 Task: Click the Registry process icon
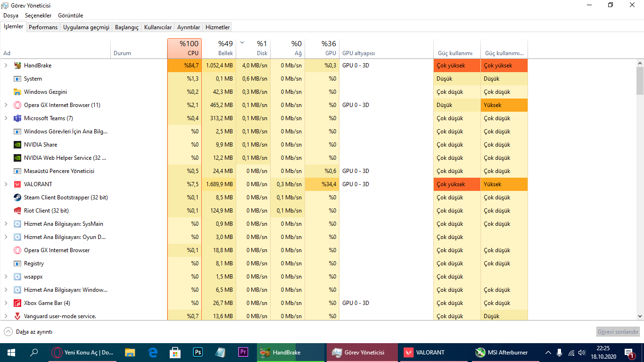pos(17,263)
